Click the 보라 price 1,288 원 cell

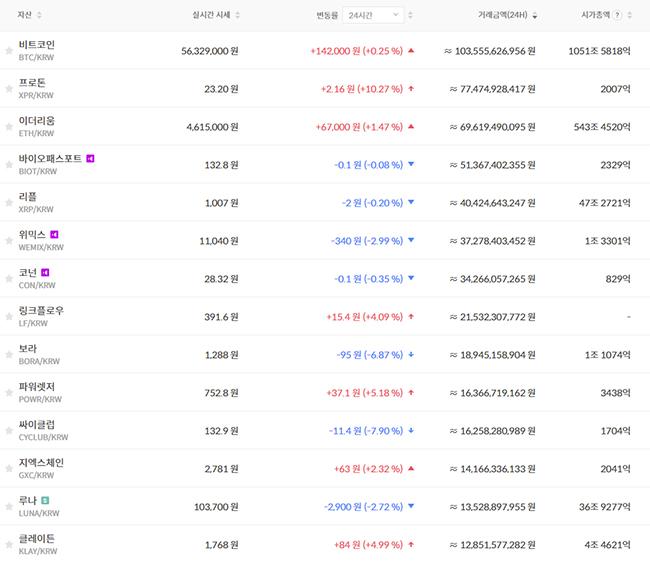(218, 354)
